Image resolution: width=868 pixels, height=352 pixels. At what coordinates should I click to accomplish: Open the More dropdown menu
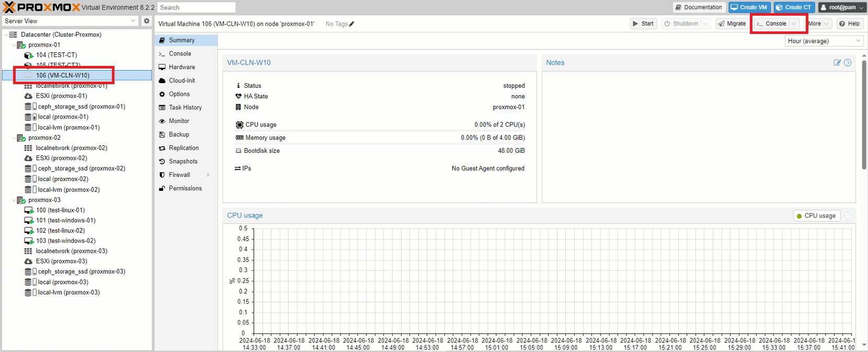pyautogui.click(x=818, y=24)
